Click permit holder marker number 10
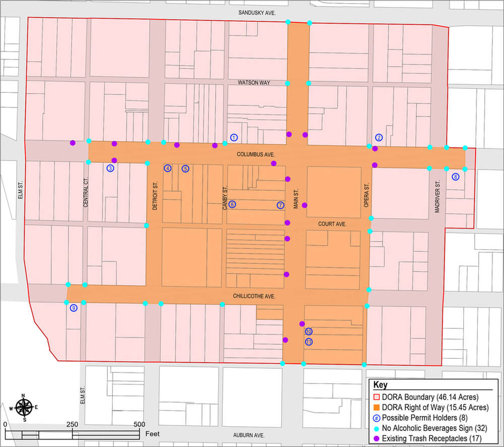The height and width of the screenshot is (447, 504). coord(309,331)
